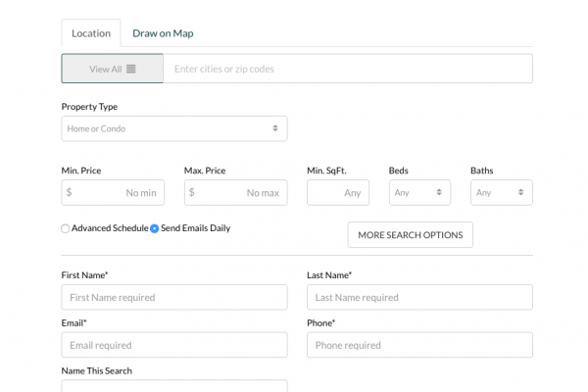Switch to the Draw on Map tab
This screenshot has width=588, height=392.
point(163,33)
